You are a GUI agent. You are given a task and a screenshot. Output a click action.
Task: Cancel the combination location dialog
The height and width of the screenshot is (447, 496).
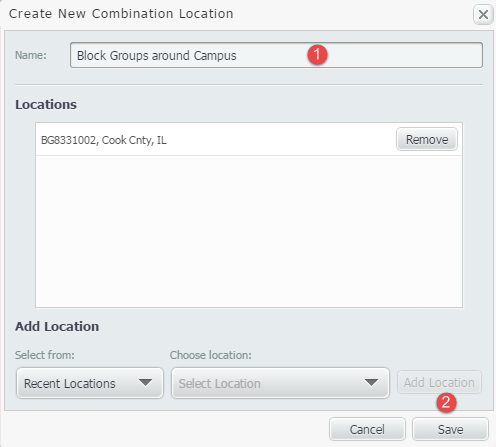tap(367, 429)
